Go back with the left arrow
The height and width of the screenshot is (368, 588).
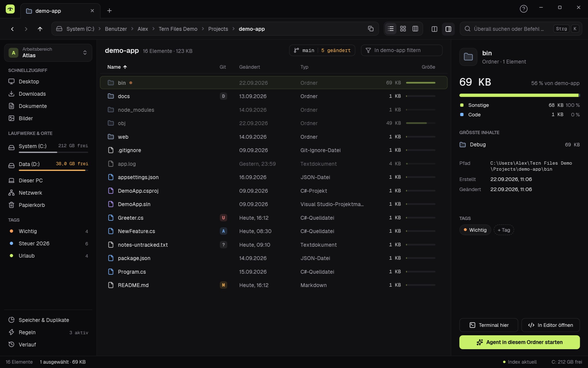click(x=12, y=29)
